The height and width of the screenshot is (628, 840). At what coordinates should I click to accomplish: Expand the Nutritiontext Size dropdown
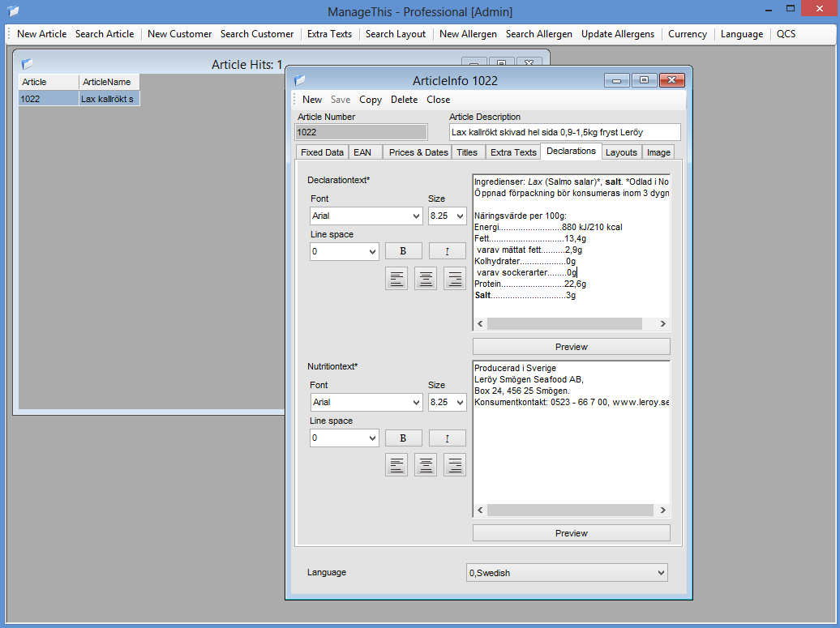pyautogui.click(x=447, y=403)
